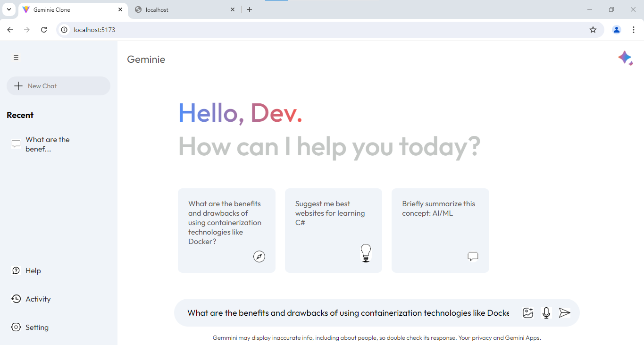
Task: Click the Chrome profile avatar
Action: point(616,29)
